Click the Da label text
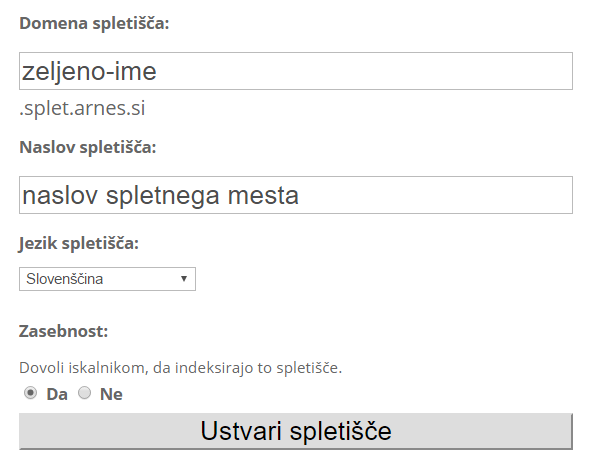 click(x=57, y=394)
